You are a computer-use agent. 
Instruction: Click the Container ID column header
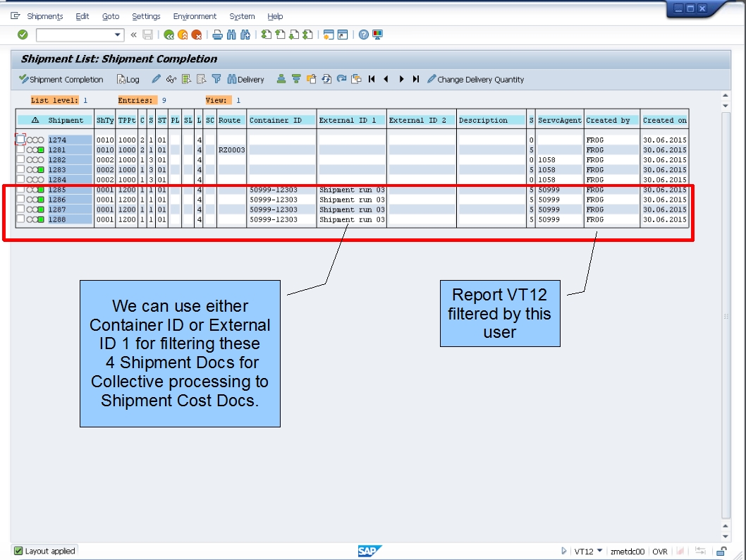click(x=281, y=121)
